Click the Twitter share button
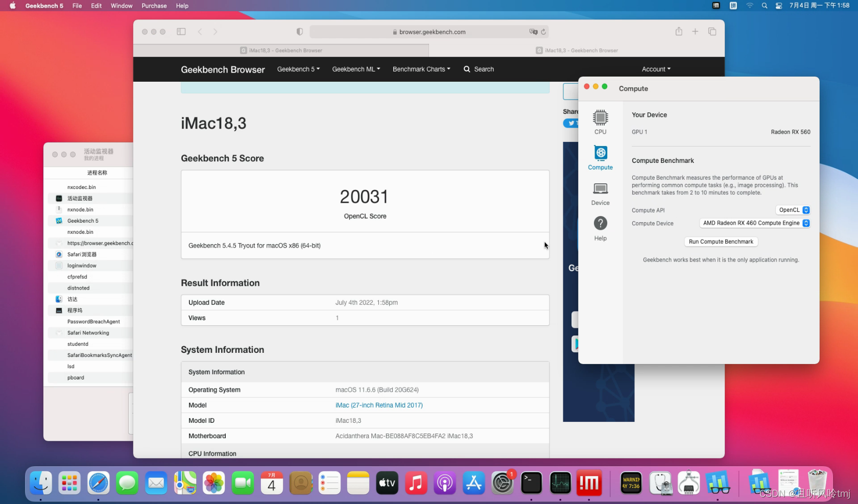This screenshot has width=858, height=504. pyautogui.click(x=571, y=123)
